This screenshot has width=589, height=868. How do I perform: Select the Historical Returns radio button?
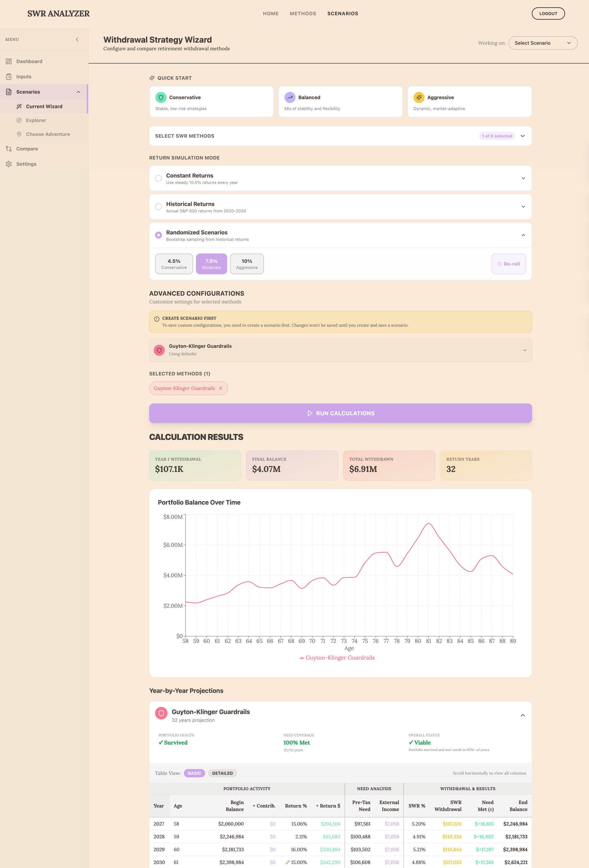(158, 206)
